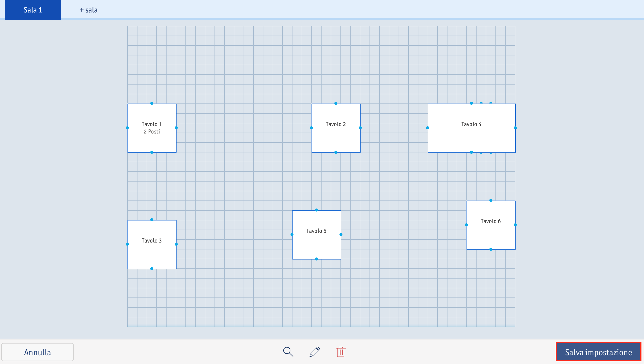Click the red trash delete icon
The image size is (644, 364).
[341, 352]
